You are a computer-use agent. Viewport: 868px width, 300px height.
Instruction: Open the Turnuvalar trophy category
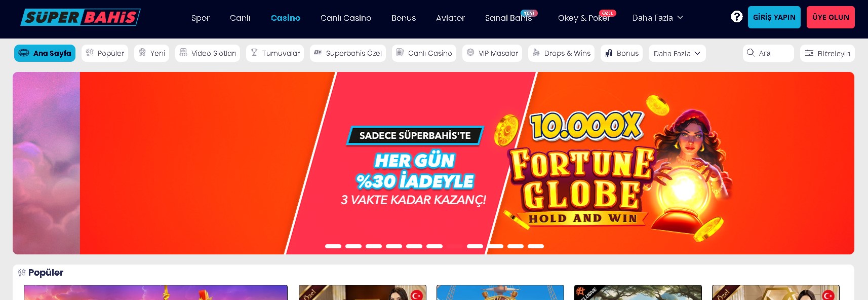coord(275,53)
